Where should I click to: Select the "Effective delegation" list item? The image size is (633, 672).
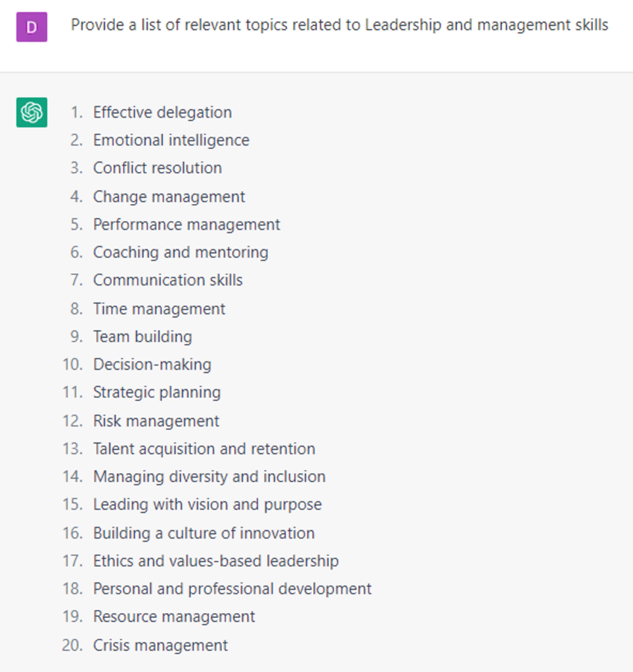162,112
